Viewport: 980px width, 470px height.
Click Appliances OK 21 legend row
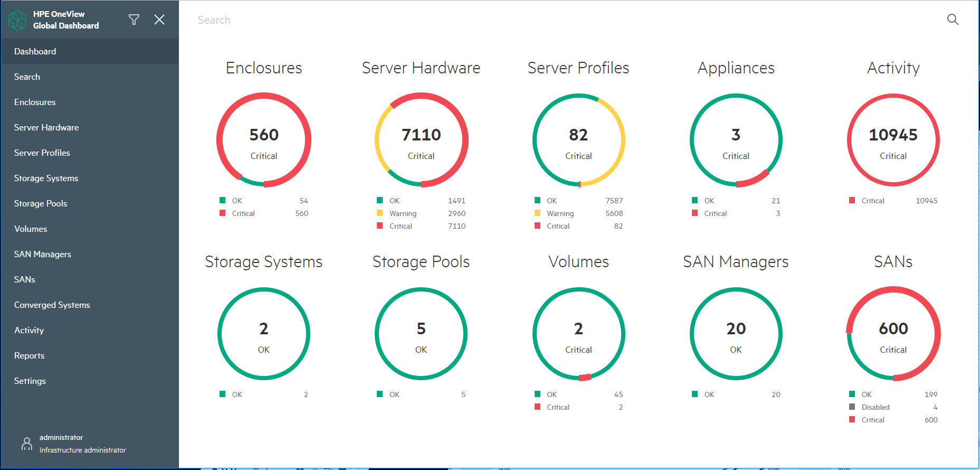pyautogui.click(x=736, y=201)
